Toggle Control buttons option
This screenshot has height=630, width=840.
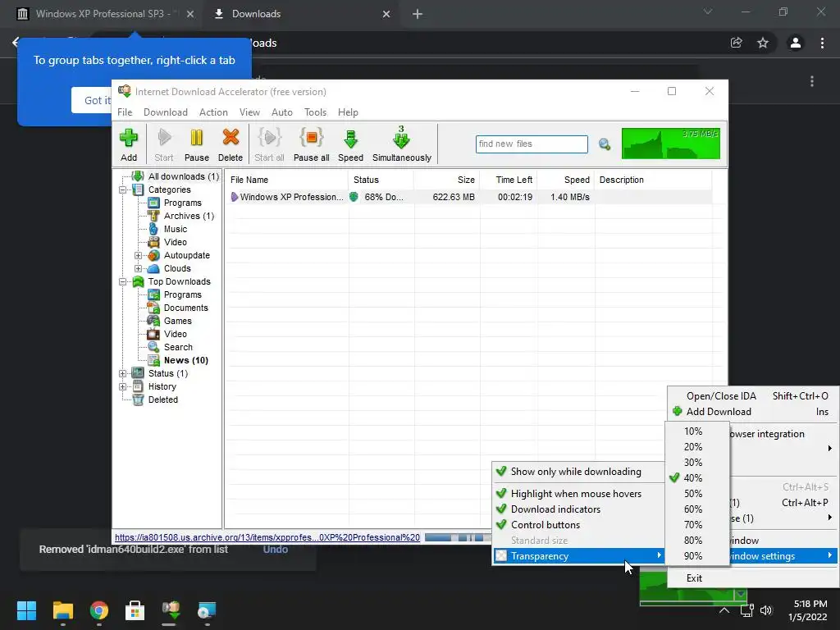click(577, 524)
